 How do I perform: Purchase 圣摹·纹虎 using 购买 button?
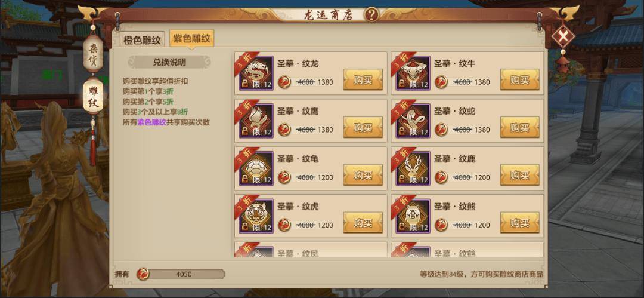coord(363,223)
